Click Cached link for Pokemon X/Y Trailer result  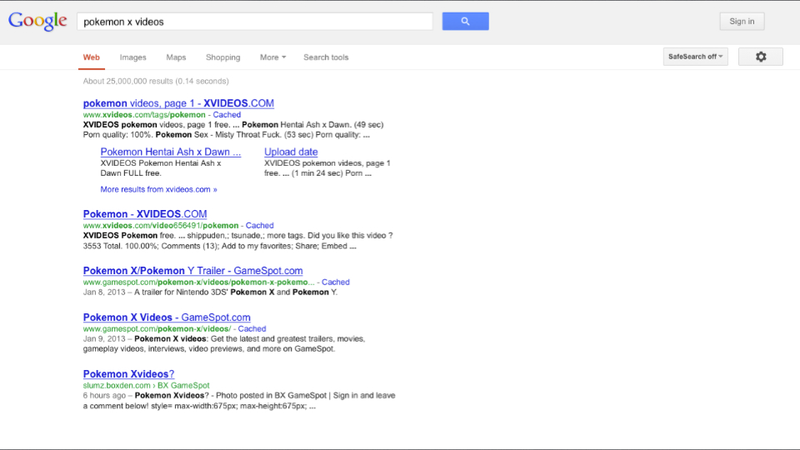coord(335,282)
